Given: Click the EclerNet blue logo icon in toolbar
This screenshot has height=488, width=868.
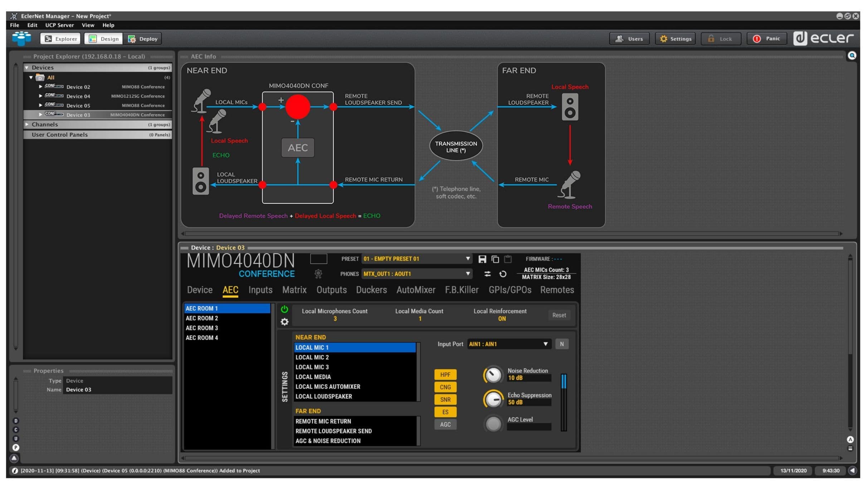Looking at the screenshot, I should click(21, 38).
